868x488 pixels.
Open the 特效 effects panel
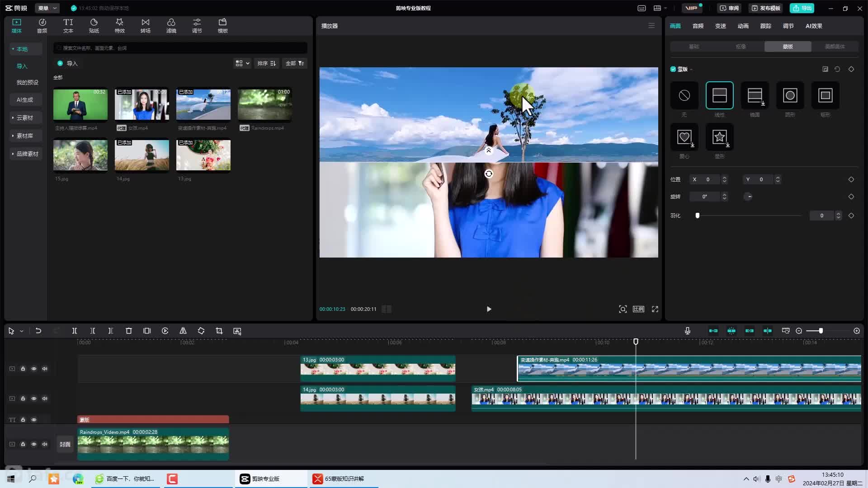pyautogui.click(x=119, y=26)
